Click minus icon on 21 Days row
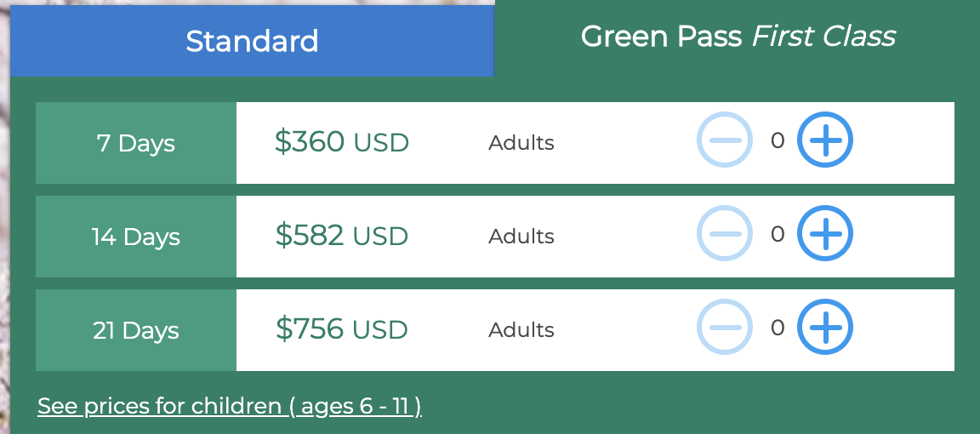 (x=725, y=327)
